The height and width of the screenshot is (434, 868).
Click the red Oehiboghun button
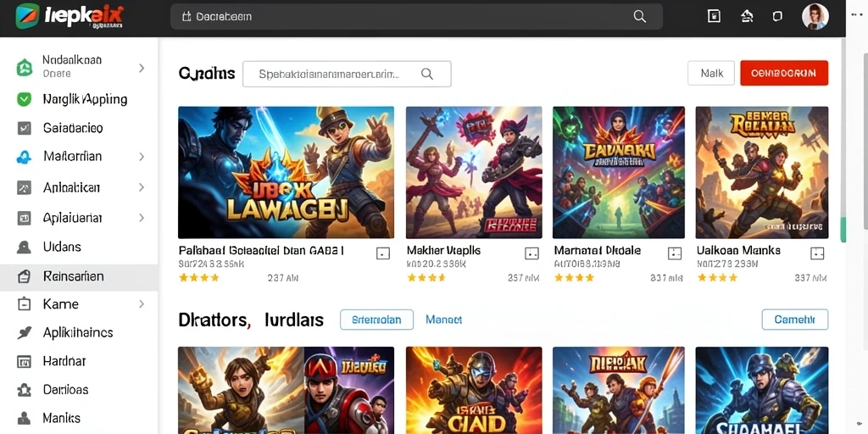784,73
